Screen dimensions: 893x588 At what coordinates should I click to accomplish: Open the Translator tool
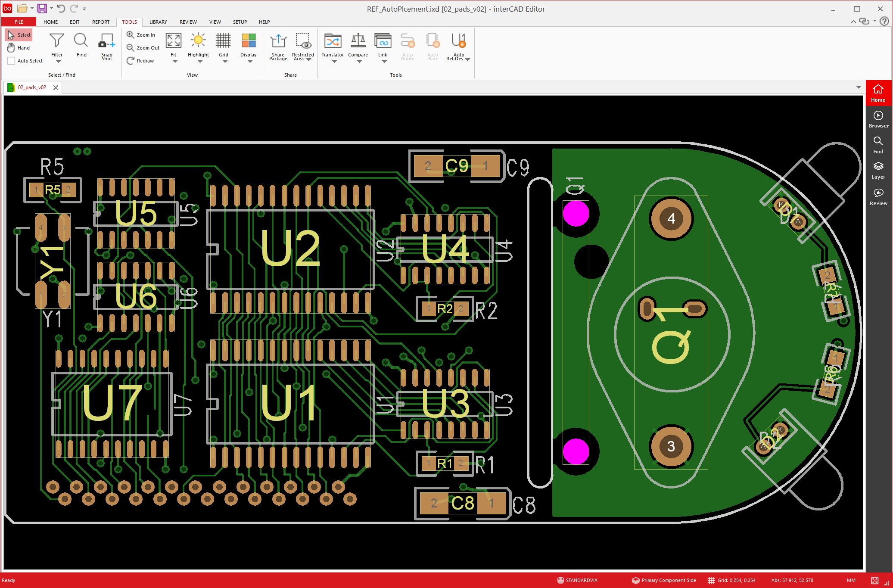point(333,41)
